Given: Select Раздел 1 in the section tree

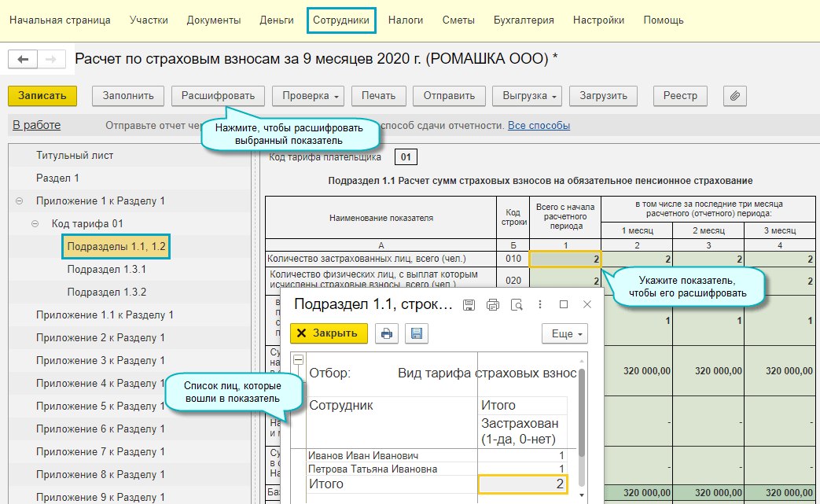Looking at the screenshot, I should 57,178.
